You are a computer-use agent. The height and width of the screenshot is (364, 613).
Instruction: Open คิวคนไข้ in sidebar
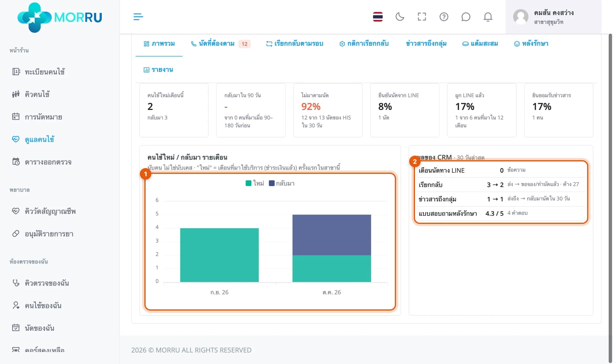point(37,94)
